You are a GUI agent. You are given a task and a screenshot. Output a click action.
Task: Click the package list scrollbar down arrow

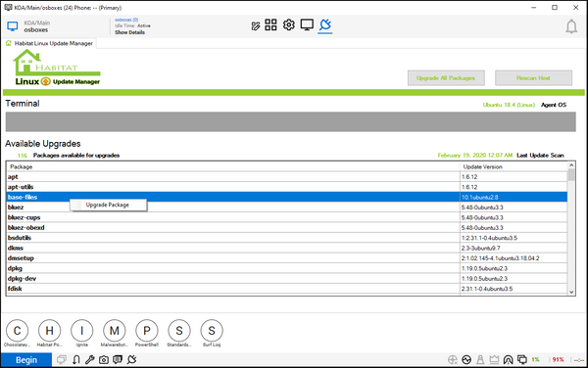click(571, 292)
